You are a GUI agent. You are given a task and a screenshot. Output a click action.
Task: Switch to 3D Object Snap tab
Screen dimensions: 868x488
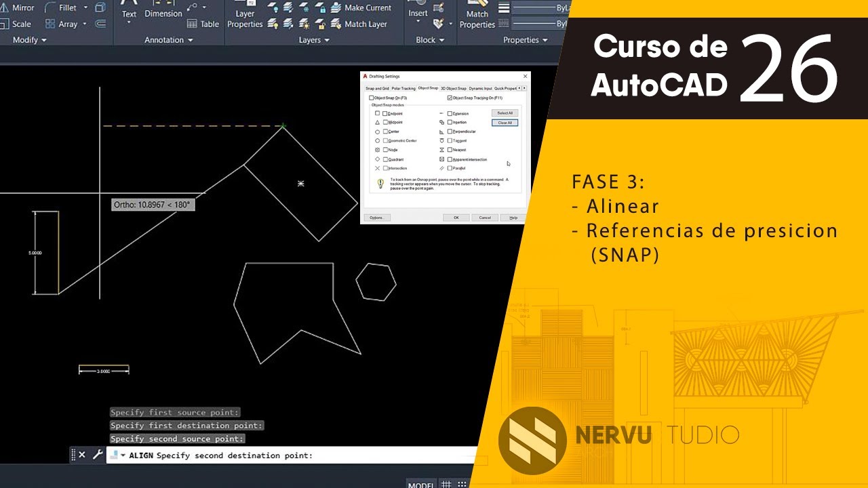[x=454, y=88]
